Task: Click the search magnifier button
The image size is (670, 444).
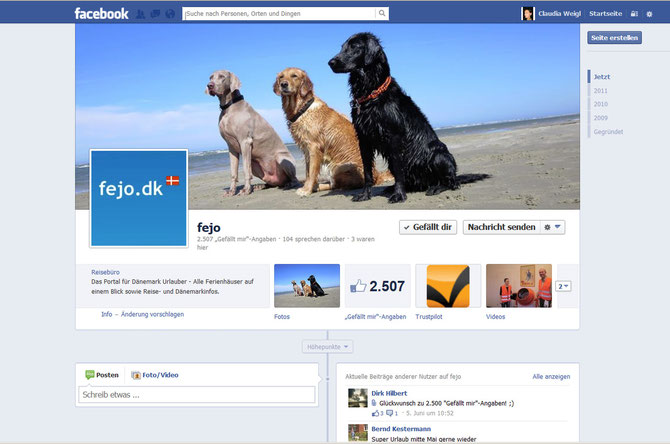Action: (382, 13)
